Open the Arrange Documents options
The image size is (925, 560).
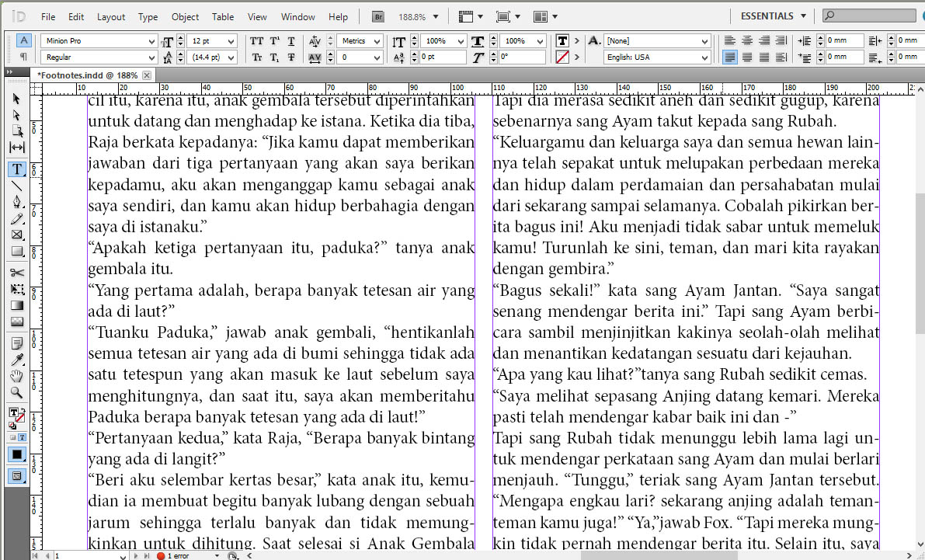[x=545, y=17]
